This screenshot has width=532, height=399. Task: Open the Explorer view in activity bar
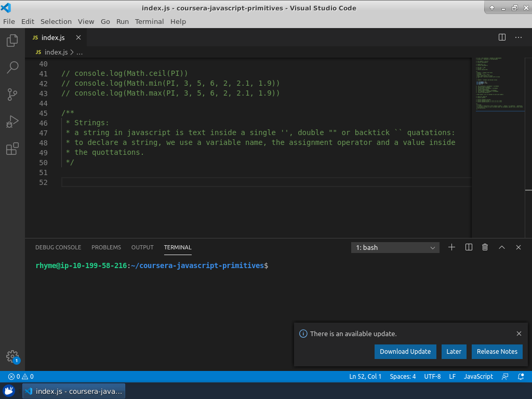click(x=12, y=41)
